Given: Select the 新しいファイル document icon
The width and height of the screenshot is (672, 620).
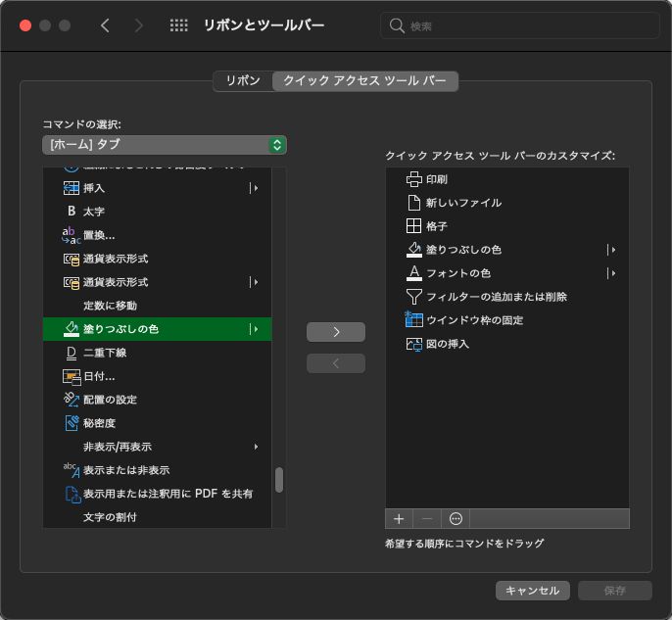Looking at the screenshot, I should pos(413,203).
